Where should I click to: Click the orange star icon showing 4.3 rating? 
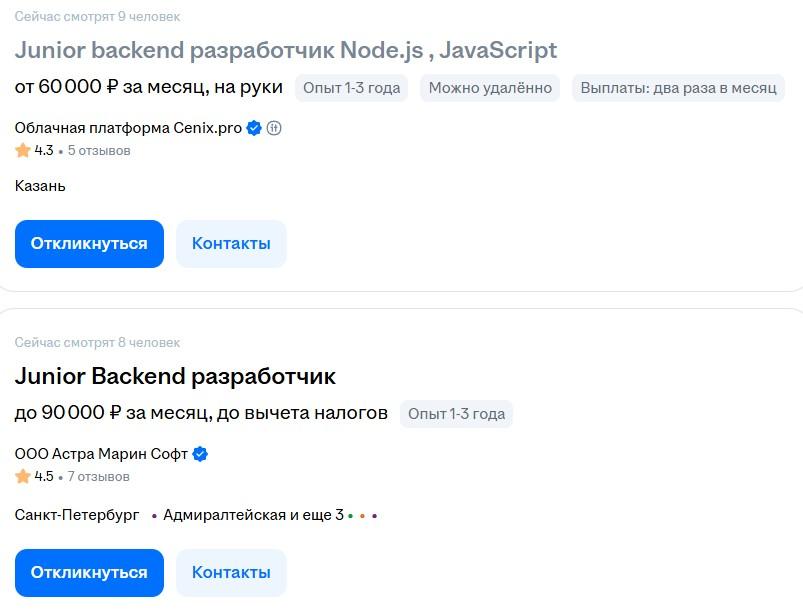pyautogui.click(x=20, y=151)
